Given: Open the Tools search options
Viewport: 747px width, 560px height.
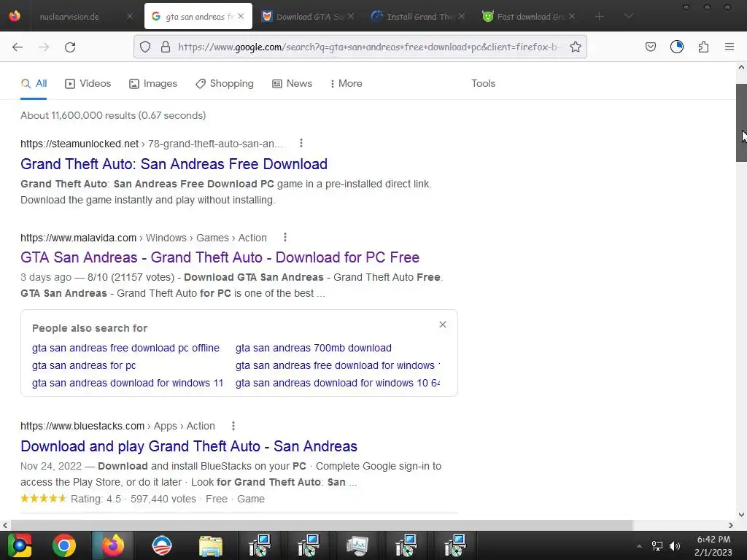Looking at the screenshot, I should coord(483,83).
